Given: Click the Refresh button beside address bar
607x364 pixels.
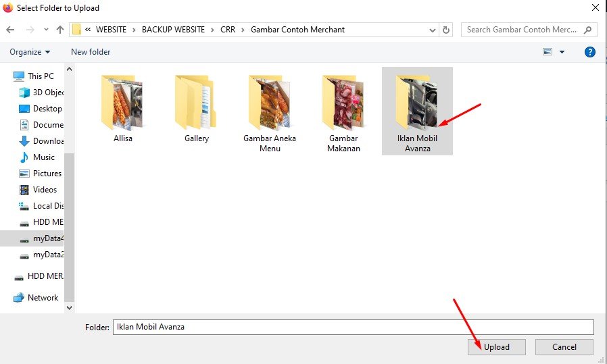Looking at the screenshot, I should (446, 30).
